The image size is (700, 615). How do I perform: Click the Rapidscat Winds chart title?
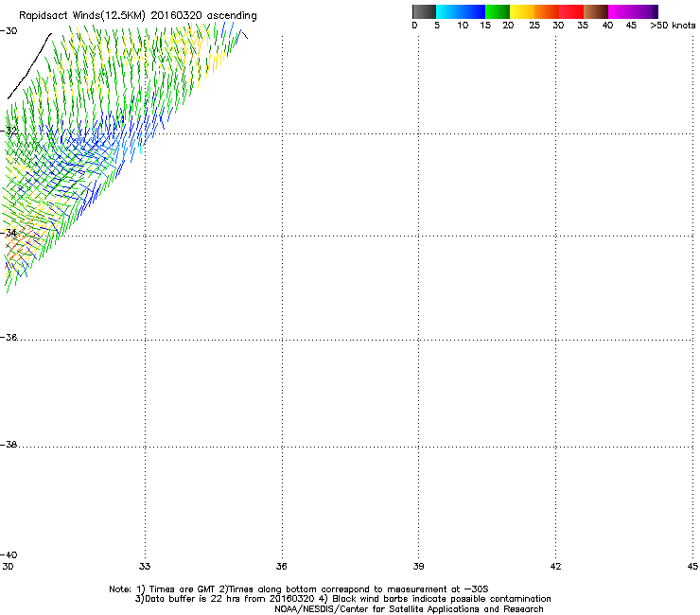point(138,16)
